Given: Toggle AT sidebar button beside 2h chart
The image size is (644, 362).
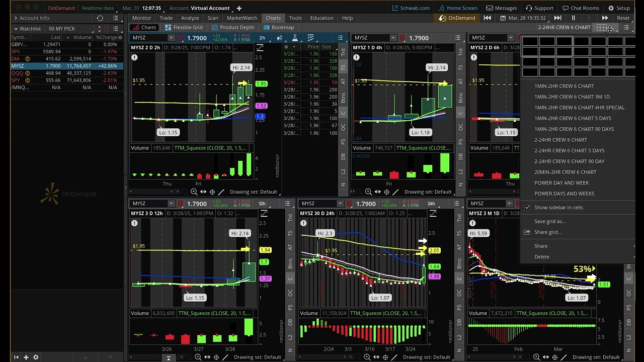Looking at the screenshot, I should [x=344, y=81].
